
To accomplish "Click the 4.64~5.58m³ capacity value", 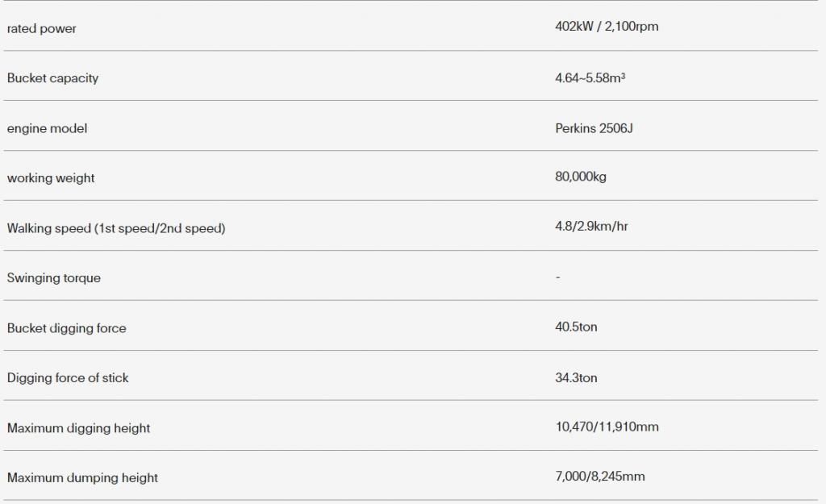I will tap(590, 78).
